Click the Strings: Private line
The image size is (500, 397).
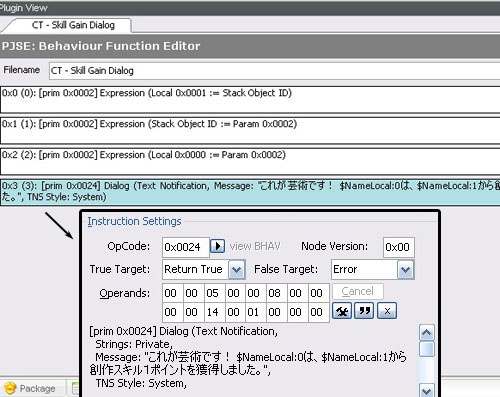134,344
